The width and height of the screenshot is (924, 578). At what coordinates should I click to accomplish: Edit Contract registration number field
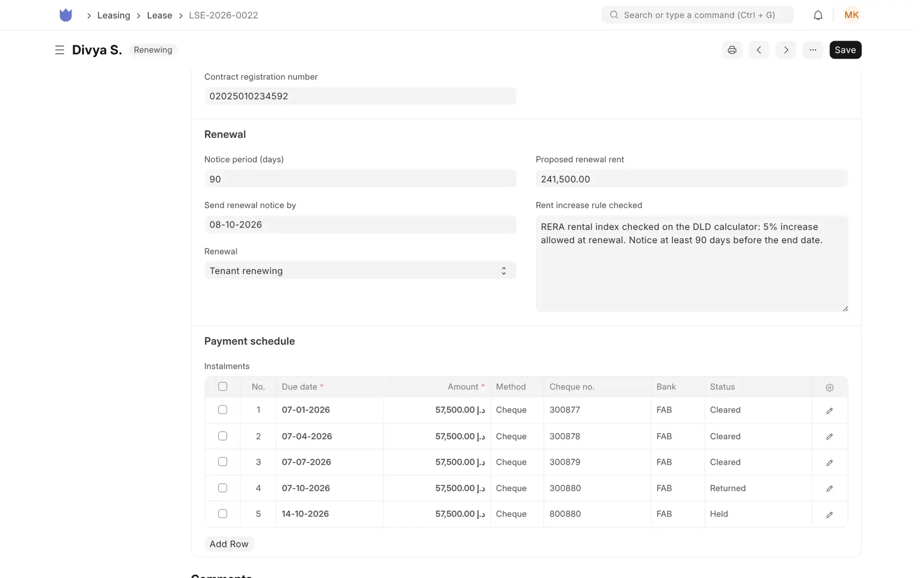[x=360, y=96]
